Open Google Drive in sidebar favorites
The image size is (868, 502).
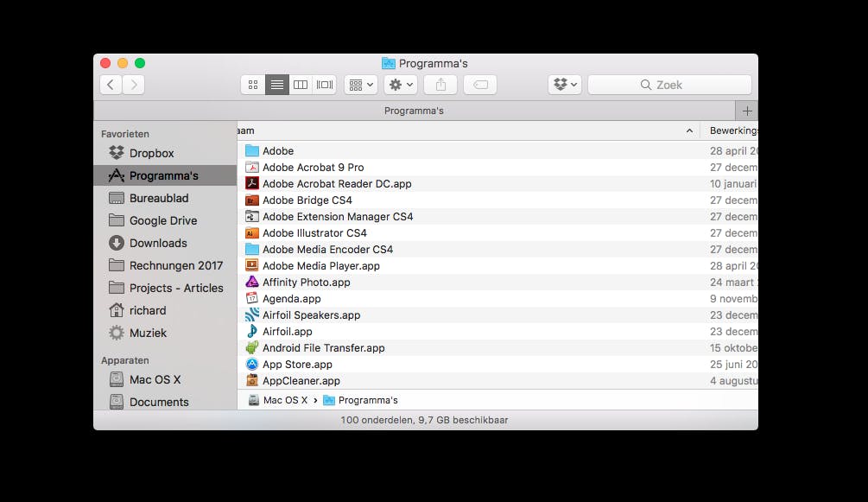[163, 220]
